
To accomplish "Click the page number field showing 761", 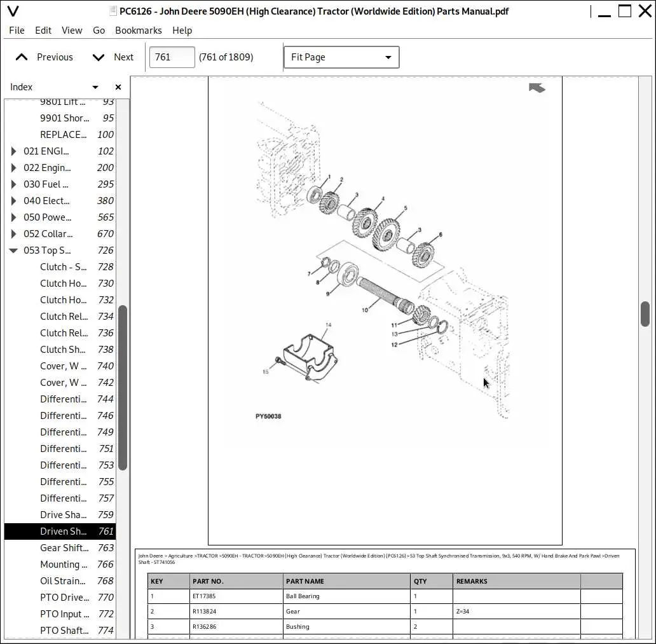I will [x=172, y=57].
